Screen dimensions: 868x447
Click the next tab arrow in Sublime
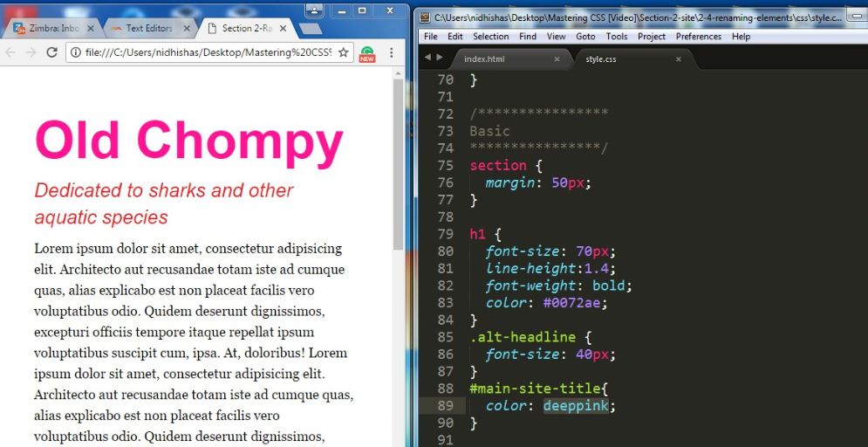click(440, 57)
